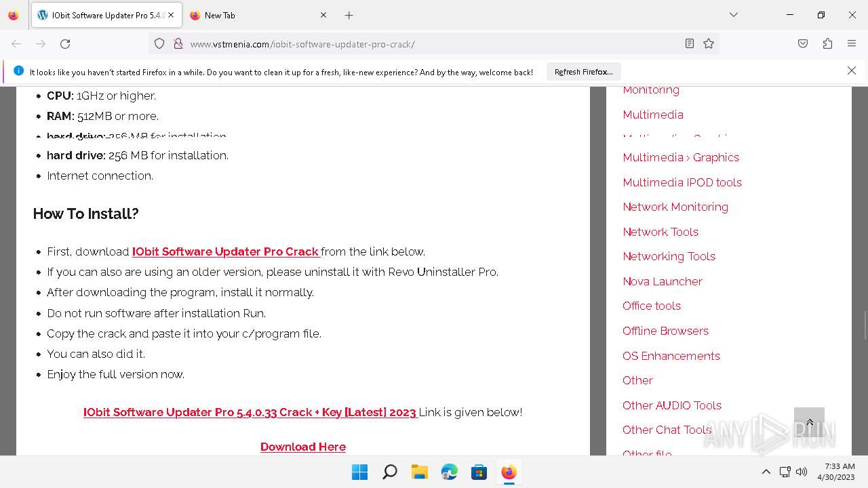868x488 pixels.
Task: Open Microsoft Store from the taskbar
Action: tap(479, 472)
